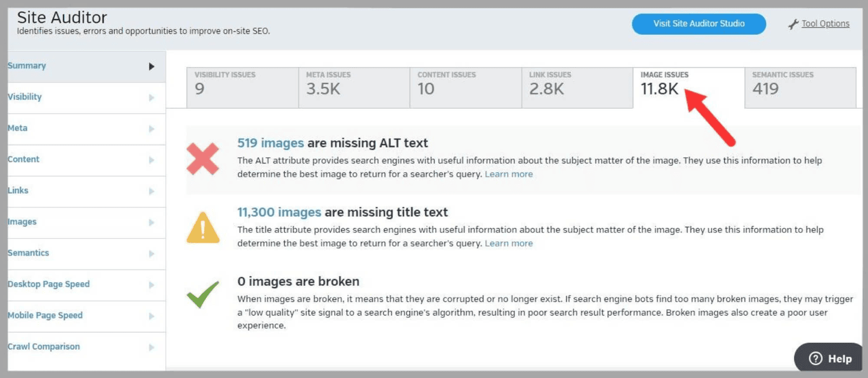This screenshot has height=378, width=868.
Task: Click the red X error icon
Action: click(202, 159)
